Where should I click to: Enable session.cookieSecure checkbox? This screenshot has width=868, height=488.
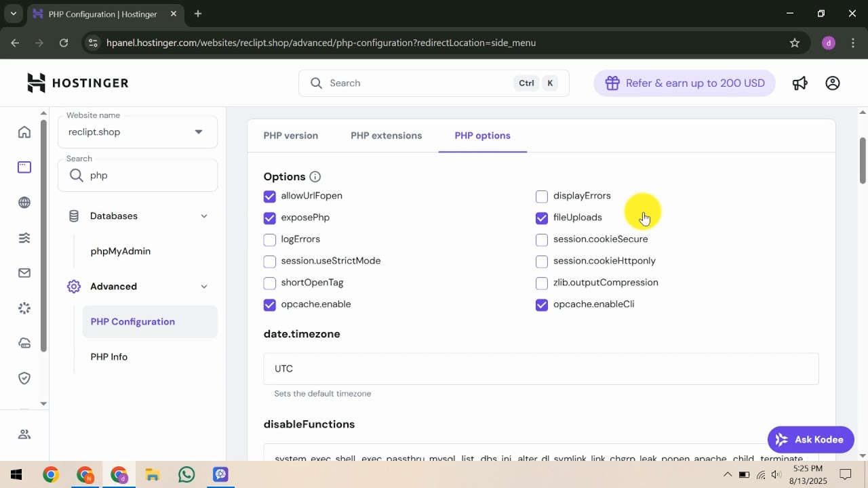tap(542, 240)
